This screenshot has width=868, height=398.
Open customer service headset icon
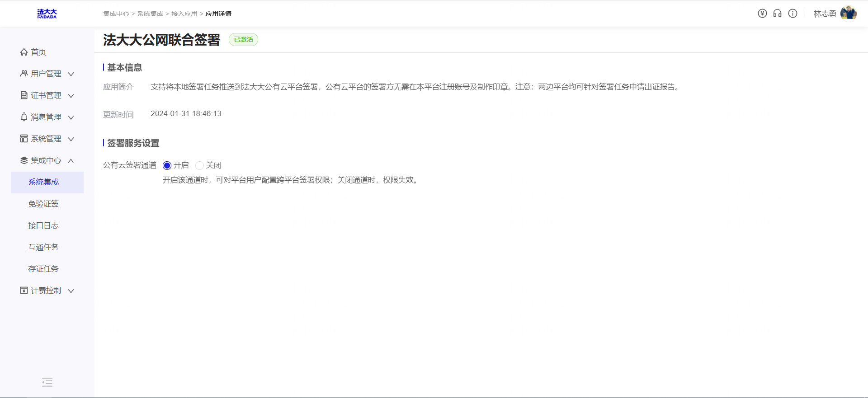pyautogui.click(x=777, y=14)
